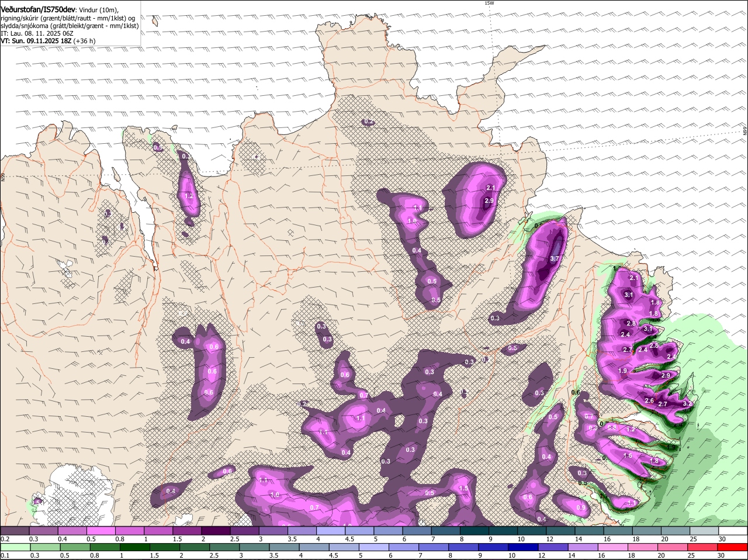Screen dimensions: 748x560
Task: Click the bold title "Veðurstofan/IS750dev"
Action: pos(38,10)
